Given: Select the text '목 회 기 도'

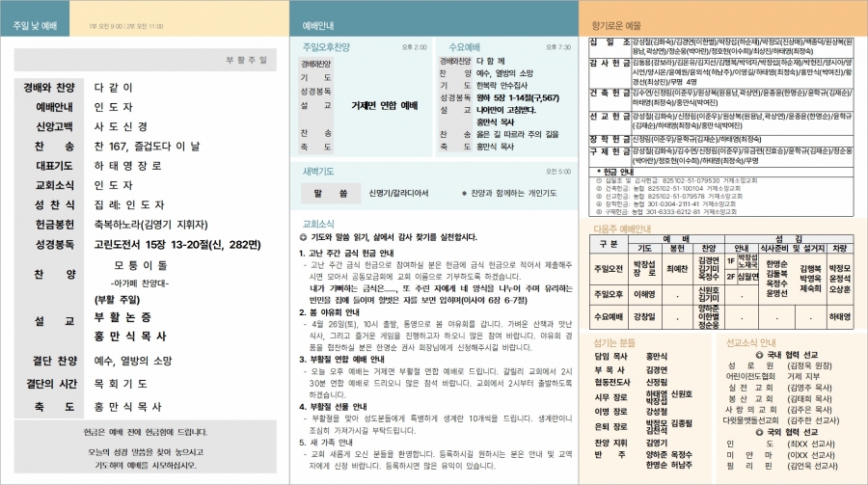Looking at the screenshot, I should click(x=121, y=384).
